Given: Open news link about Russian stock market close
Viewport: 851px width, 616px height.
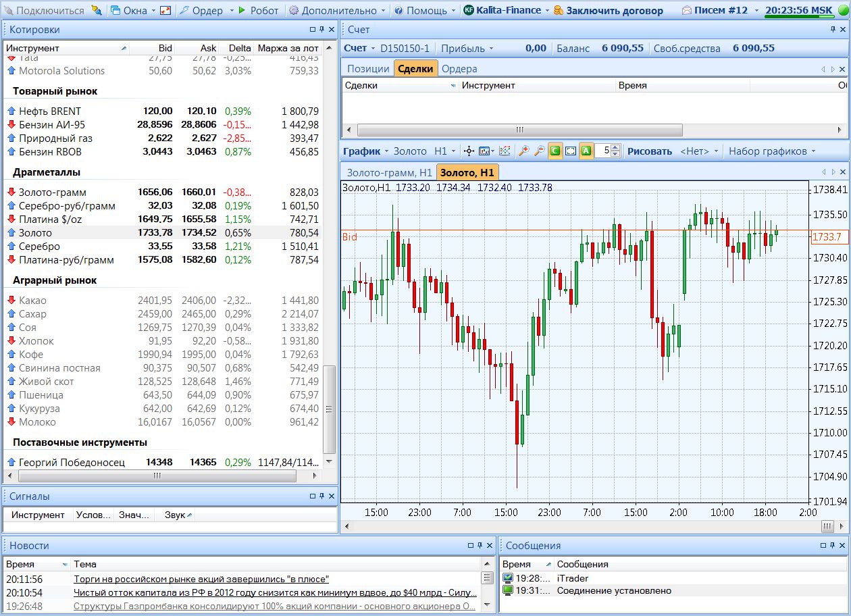Looking at the screenshot, I should [201, 579].
